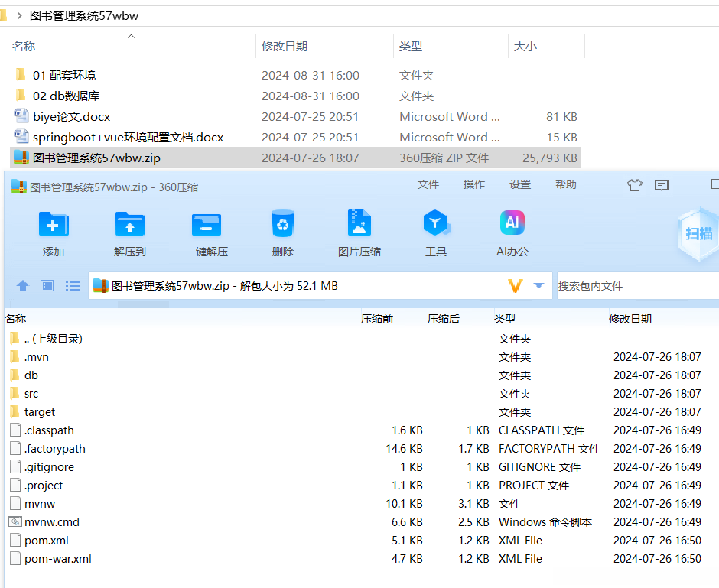Sort archive list by 压缩前 column
The image size is (719, 588).
(377, 319)
